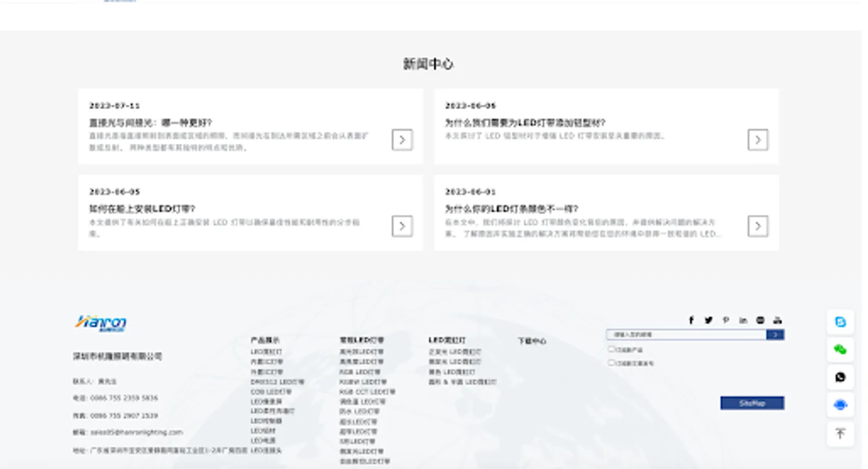Open the 圆形 & 半圆 LED霓虹灯 footer link
The height and width of the screenshot is (469, 868).
tap(463, 382)
